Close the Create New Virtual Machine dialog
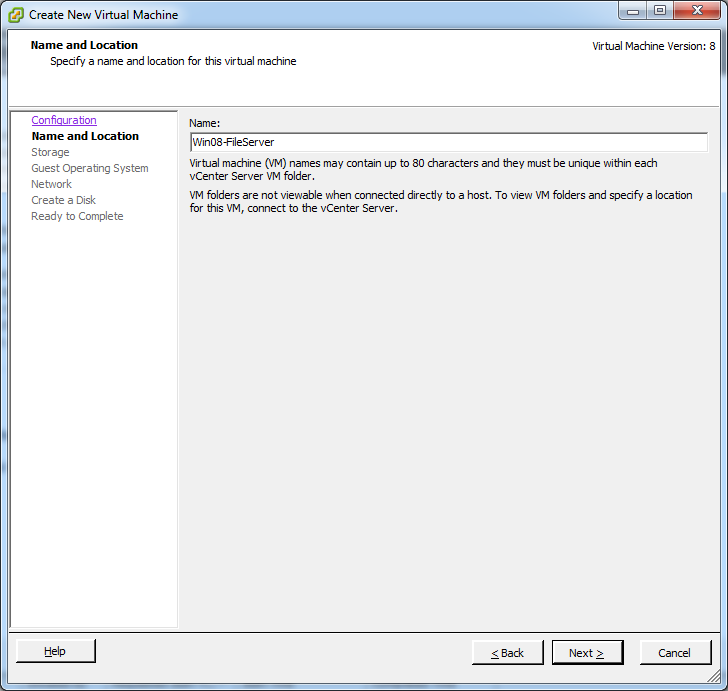 (x=696, y=11)
